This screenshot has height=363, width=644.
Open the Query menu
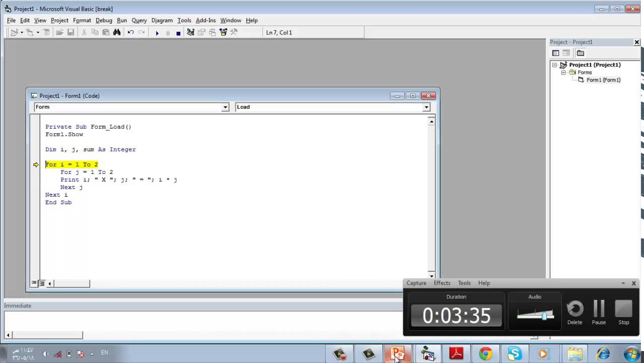coord(139,20)
